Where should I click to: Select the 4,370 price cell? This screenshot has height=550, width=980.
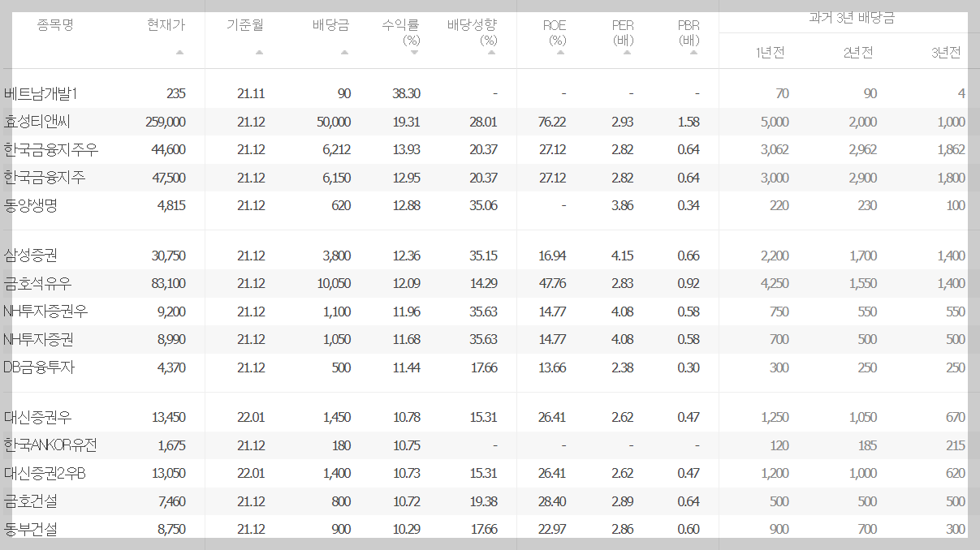(x=171, y=368)
